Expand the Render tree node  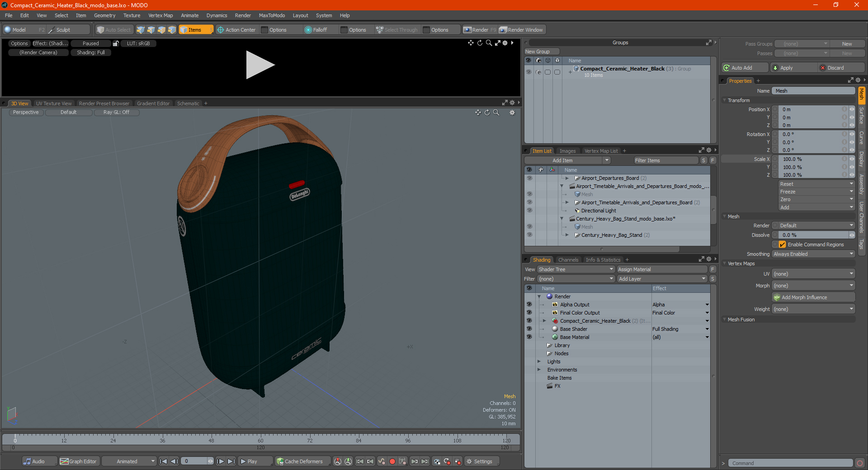click(x=539, y=296)
